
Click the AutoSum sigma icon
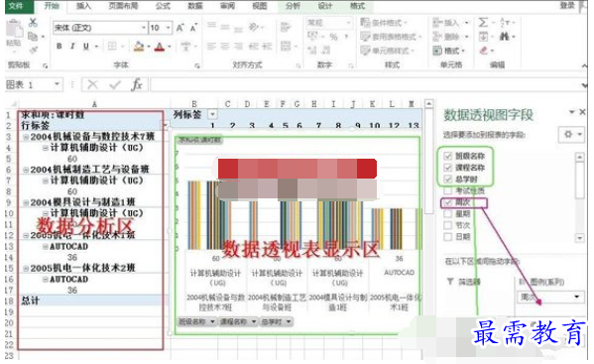[483, 23]
